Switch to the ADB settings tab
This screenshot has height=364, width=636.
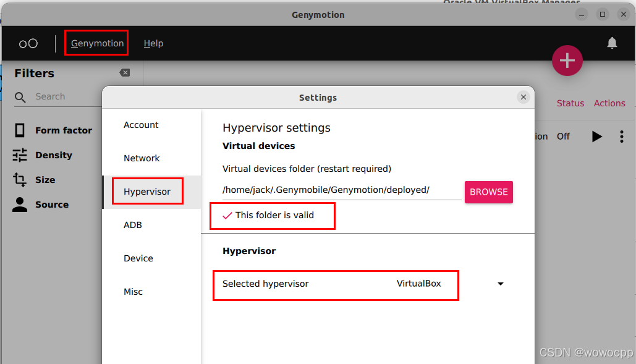pos(151,225)
